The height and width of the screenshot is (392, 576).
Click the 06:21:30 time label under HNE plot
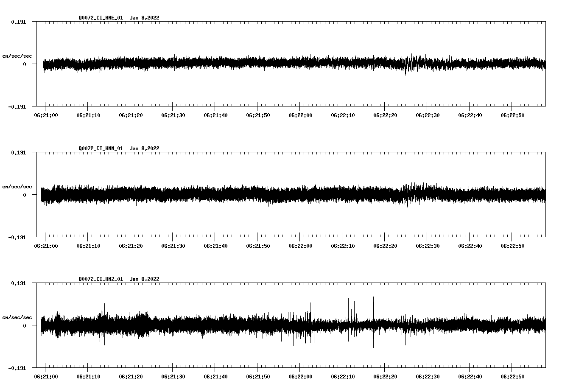(x=173, y=115)
